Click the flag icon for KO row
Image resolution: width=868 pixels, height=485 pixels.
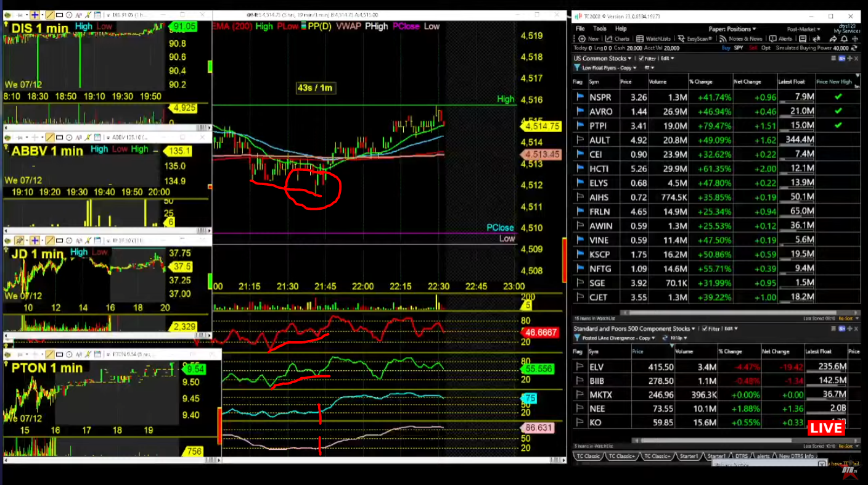[x=579, y=422]
